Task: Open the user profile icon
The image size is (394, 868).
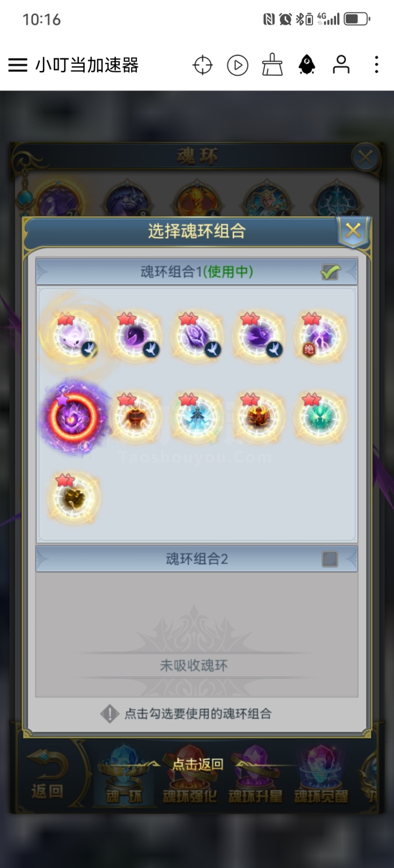Action: coord(342,64)
